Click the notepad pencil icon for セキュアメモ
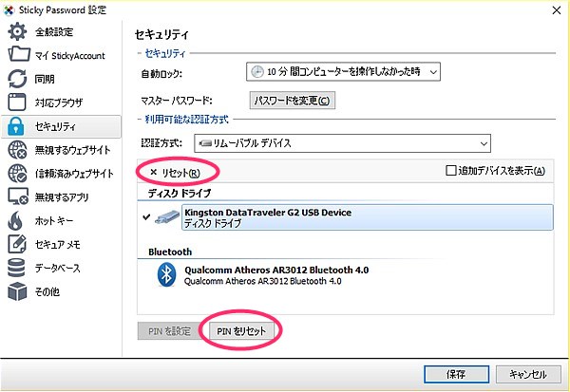Screen dimensions: 570x392 17,244
